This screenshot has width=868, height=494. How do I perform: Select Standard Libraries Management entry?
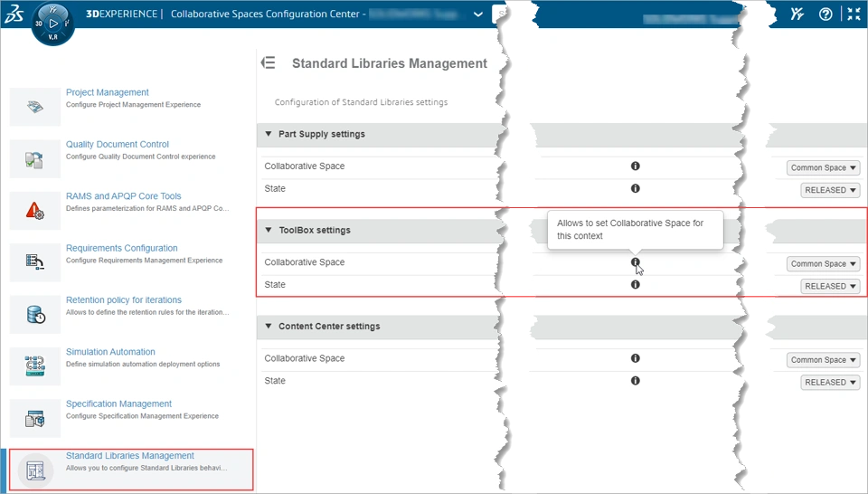[x=131, y=470]
